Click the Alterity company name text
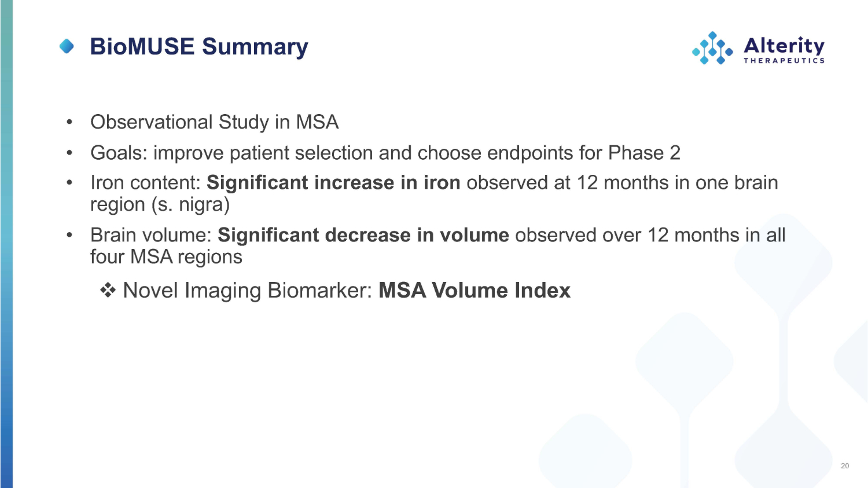Screen dimensions: 868x488 coord(784,45)
